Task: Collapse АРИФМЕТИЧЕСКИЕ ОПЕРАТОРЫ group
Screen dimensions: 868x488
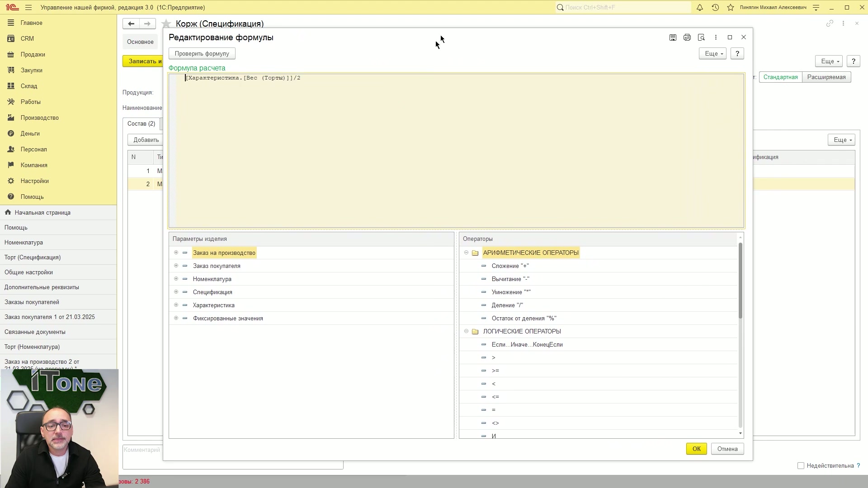Action: tap(466, 253)
